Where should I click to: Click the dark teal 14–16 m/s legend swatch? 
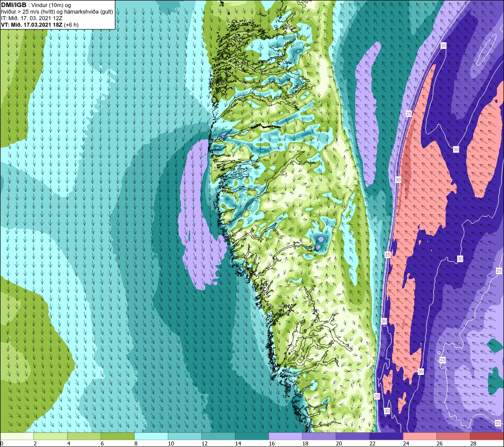click(x=251, y=436)
